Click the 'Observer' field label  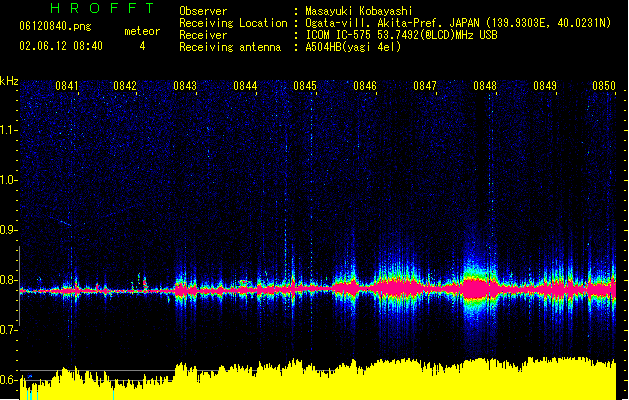click(203, 11)
